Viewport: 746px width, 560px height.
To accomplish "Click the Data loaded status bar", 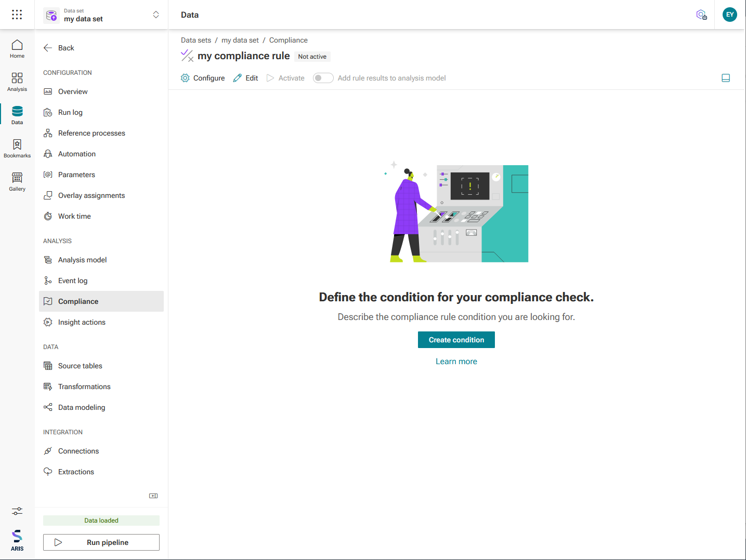I will point(101,521).
